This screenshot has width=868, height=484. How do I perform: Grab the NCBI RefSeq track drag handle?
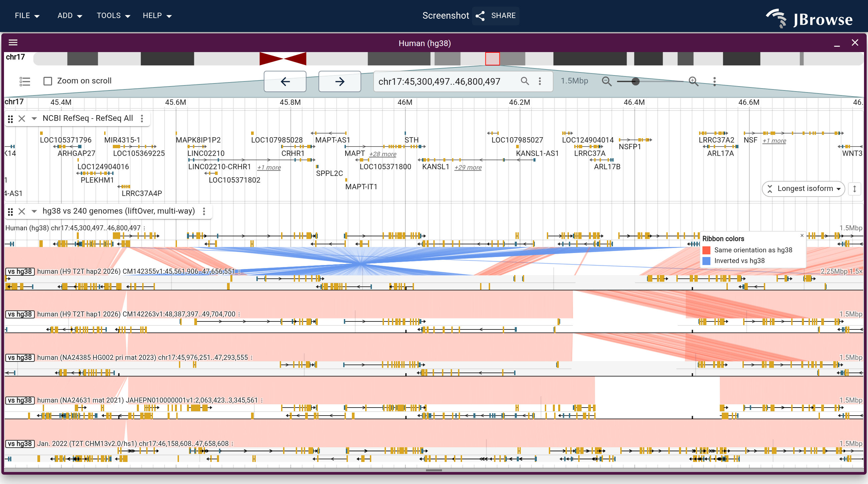[10, 118]
